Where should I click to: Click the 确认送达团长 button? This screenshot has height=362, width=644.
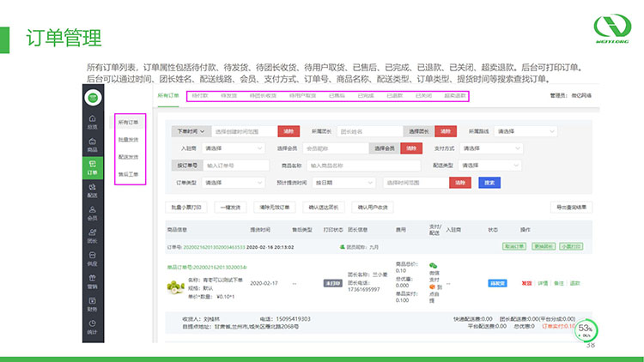[x=324, y=208]
